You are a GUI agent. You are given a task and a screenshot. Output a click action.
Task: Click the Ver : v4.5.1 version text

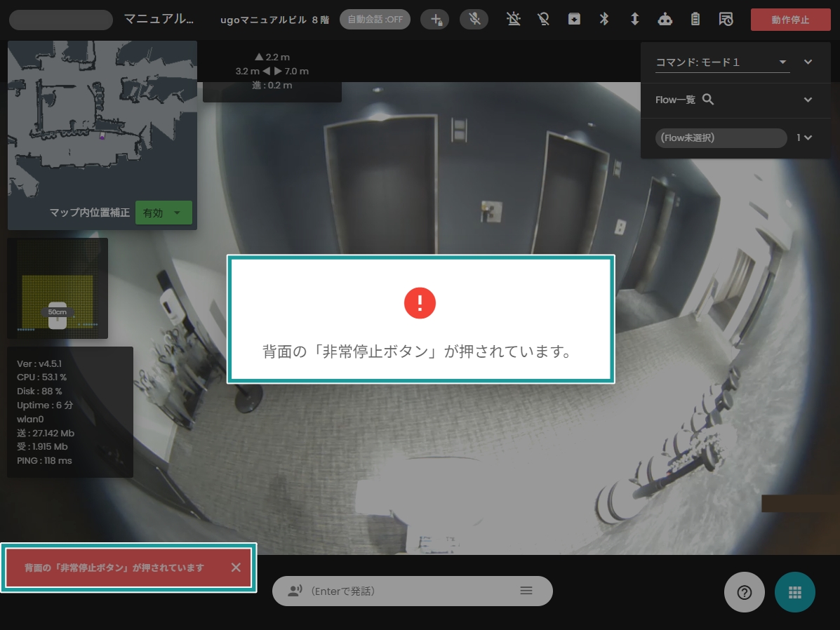[39, 363]
